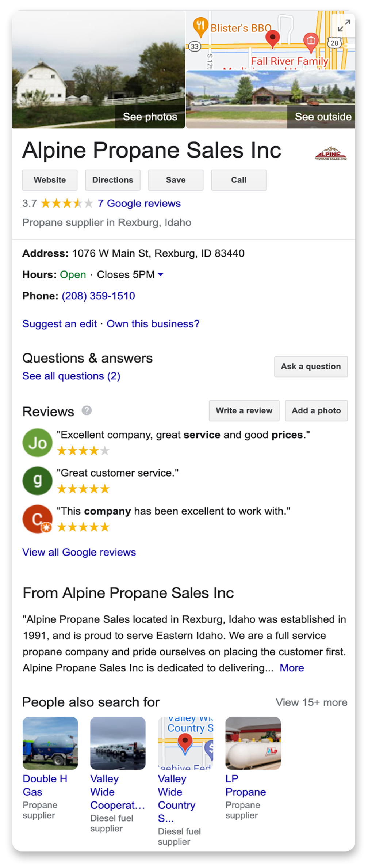Open the See outside street view thumbnail

click(271, 99)
